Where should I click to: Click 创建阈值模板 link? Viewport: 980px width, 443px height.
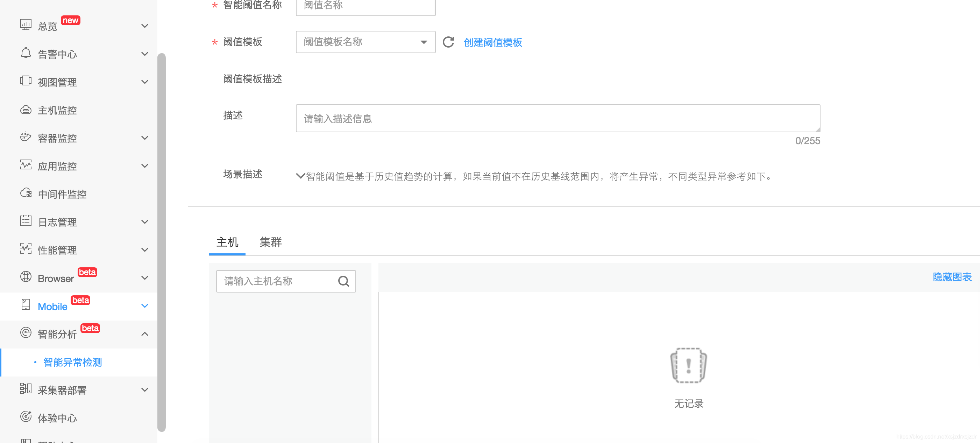pos(494,42)
